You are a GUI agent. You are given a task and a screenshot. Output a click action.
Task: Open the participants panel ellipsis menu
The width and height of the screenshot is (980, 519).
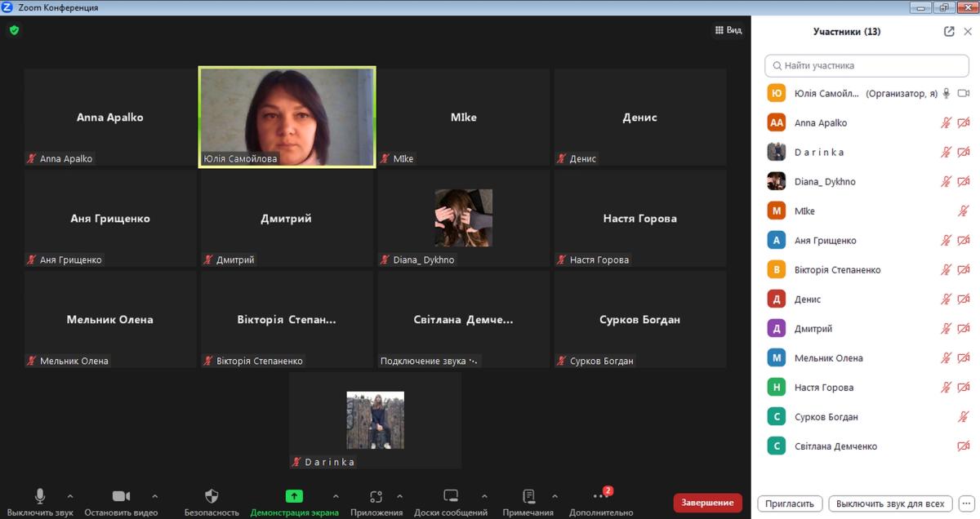point(966,503)
